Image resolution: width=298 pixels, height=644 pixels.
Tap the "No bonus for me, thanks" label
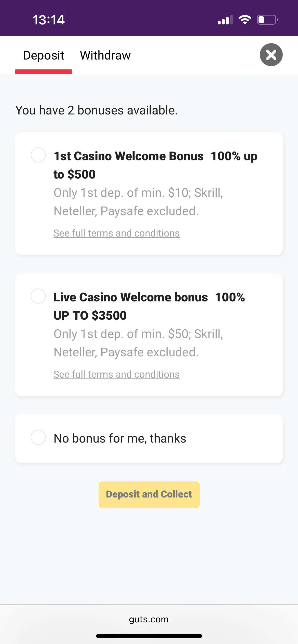[120, 438]
